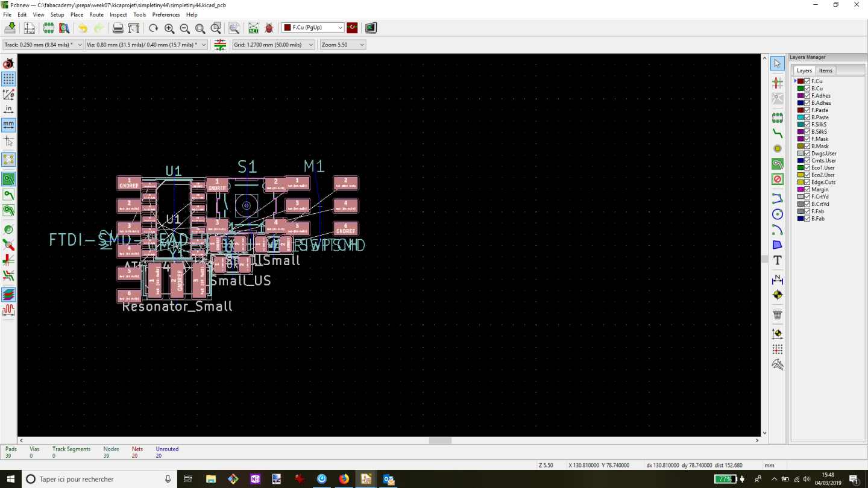The width and height of the screenshot is (868, 488).
Task: Click the Zoom Out magnifier icon
Action: point(184,28)
